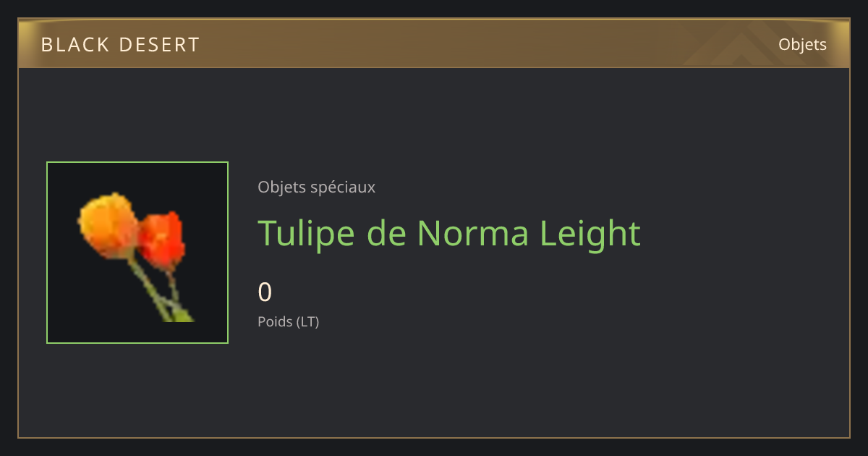Click the Objets spéciaux category text

pyautogui.click(x=316, y=187)
